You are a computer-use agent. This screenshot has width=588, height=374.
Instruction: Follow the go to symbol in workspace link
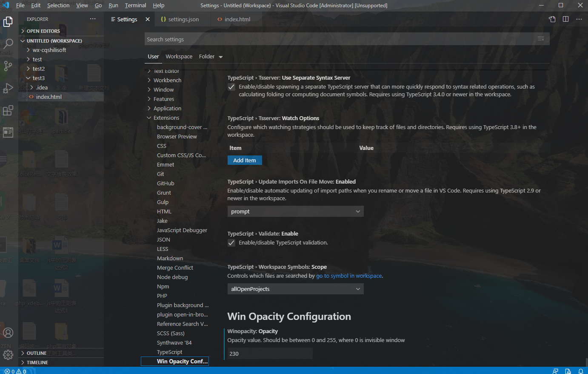tap(349, 276)
